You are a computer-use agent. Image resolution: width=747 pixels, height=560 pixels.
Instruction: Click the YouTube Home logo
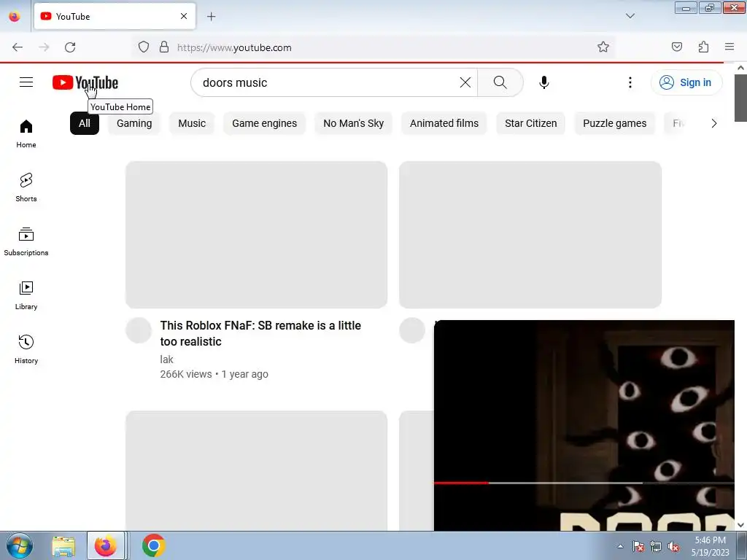(85, 82)
